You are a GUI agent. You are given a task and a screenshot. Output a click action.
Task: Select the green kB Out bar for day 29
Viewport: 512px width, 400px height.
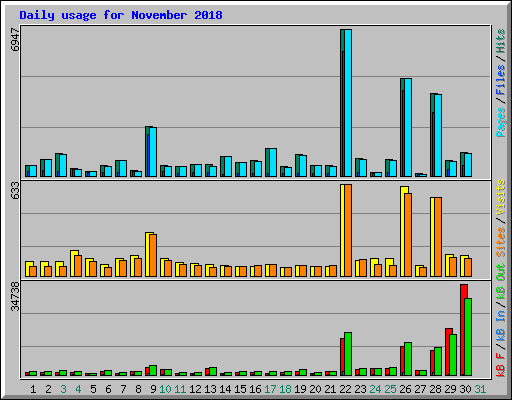[453, 355]
